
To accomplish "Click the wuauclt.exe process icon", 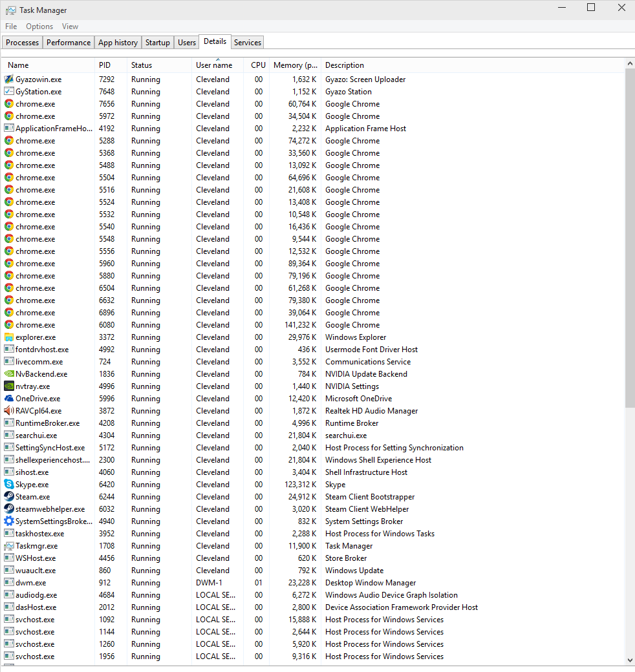I will (x=9, y=571).
